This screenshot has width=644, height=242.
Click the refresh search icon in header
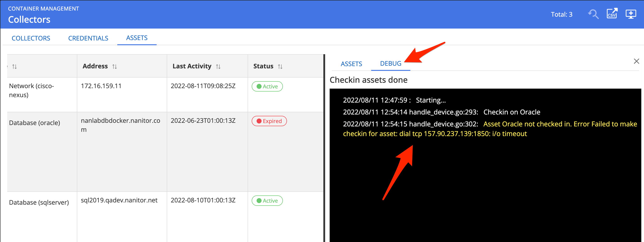click(x=593, y=14)
